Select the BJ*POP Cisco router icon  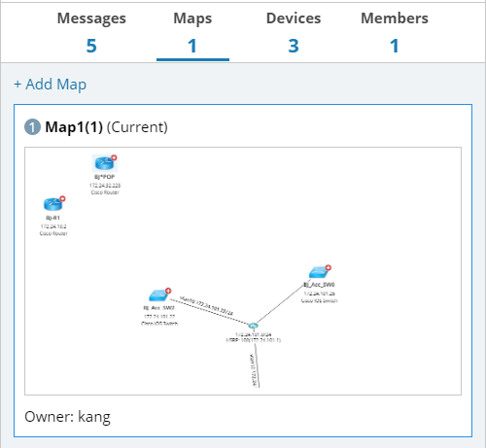pos(104,163)
